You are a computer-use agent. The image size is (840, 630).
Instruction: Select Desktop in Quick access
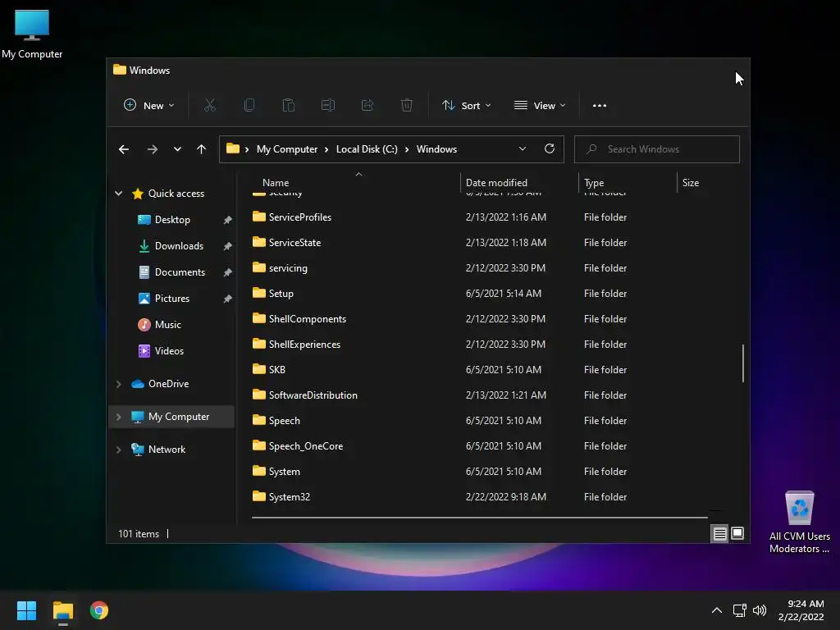click(x=172, y=220)
